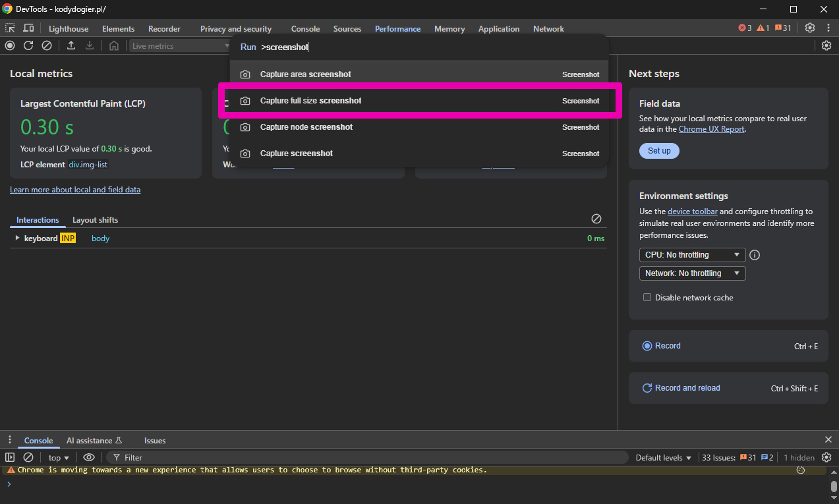
Task: Open the Chrome UX Report link
Action: click(x=711, y=129)
